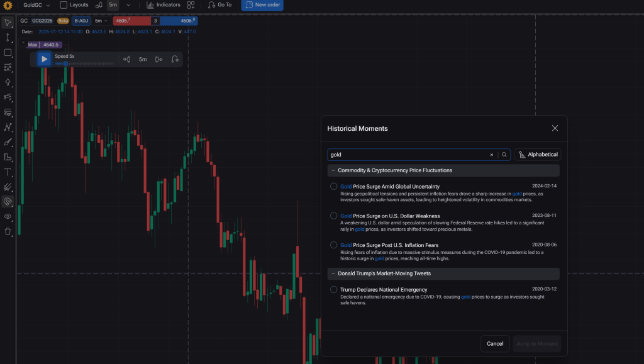Select the rectangle shape tool

pos(8,53)
